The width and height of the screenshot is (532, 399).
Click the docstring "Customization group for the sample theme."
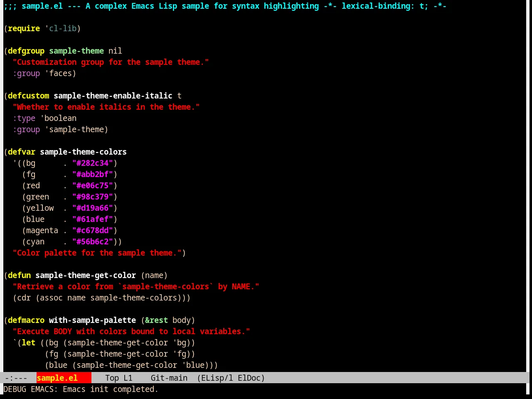coord(111,62)
